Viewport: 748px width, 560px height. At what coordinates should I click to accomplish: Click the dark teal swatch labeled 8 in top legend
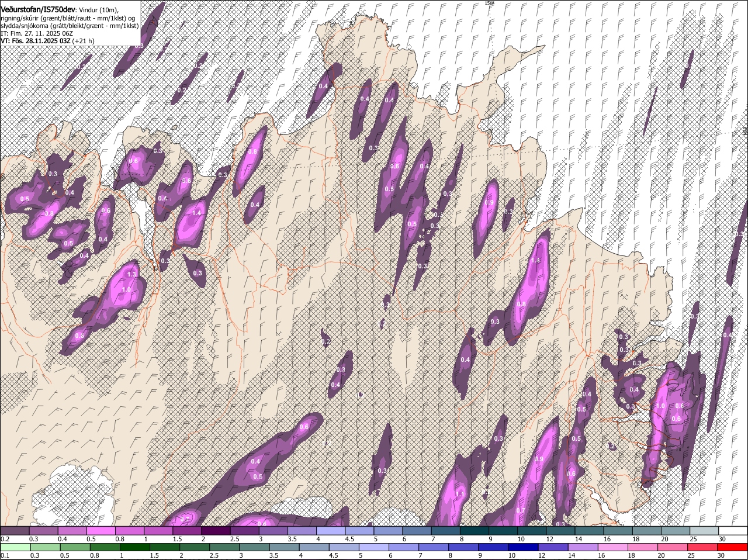click(474, 531)
